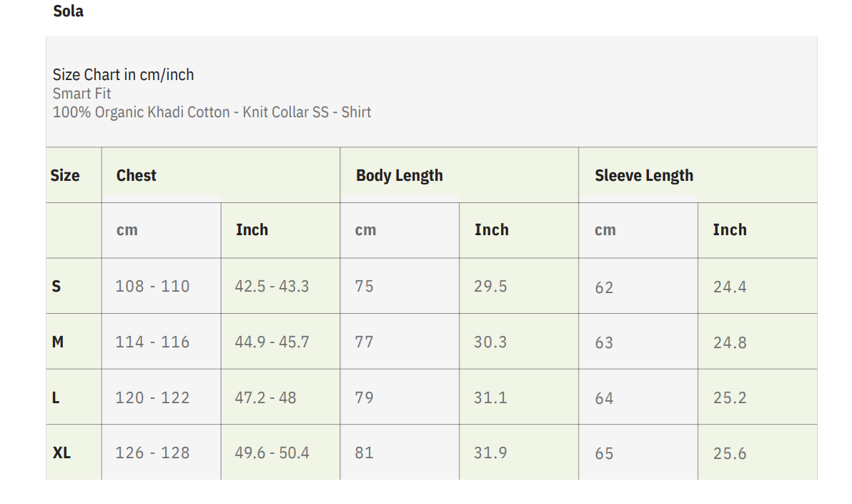Viewport: 852px width, 504px height.
Task: Select the "Size Chart in cm/inch" heading
Action: coord(123,75)
